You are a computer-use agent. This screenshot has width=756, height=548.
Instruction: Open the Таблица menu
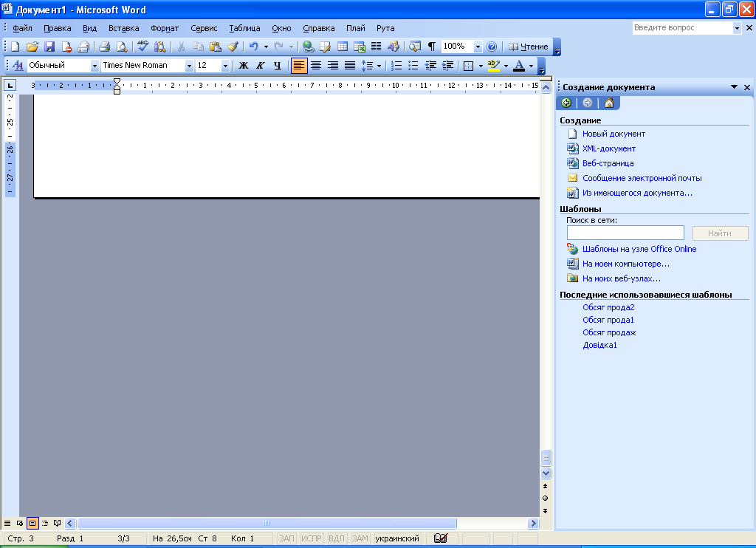244,28
